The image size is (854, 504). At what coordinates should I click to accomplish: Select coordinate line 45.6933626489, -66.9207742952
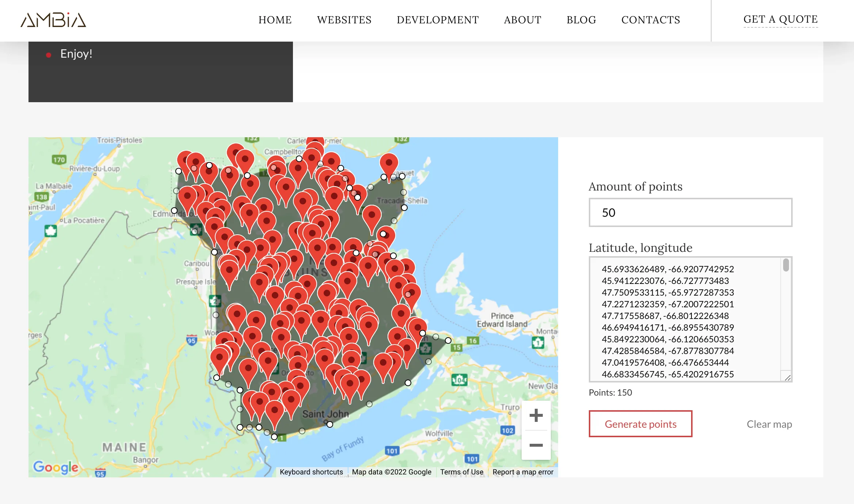[x=668, y=269]
